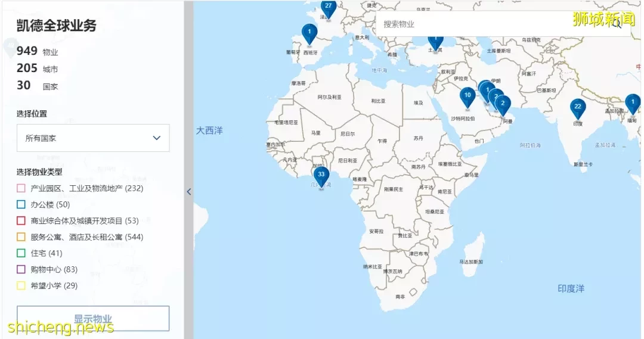Click the 坦桑尼亚 country label
Screen dimensions: 644x339
[x=435, y=212]
